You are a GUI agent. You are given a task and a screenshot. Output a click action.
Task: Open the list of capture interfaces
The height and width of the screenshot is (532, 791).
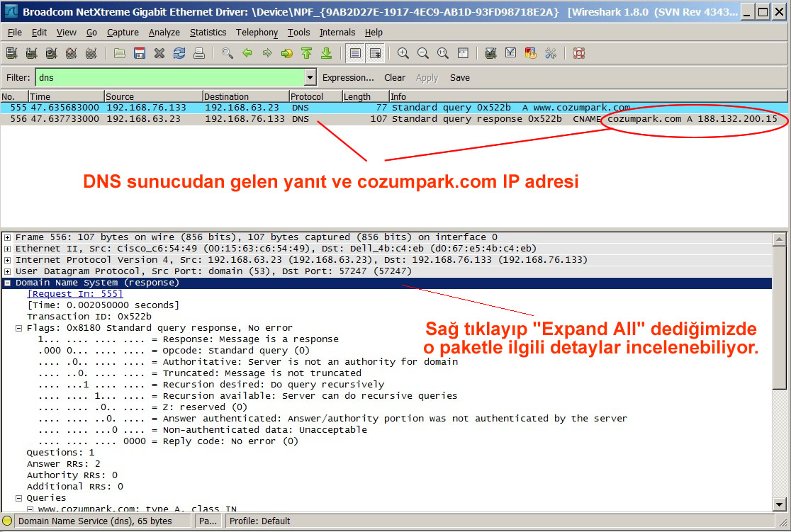point(11,53)
